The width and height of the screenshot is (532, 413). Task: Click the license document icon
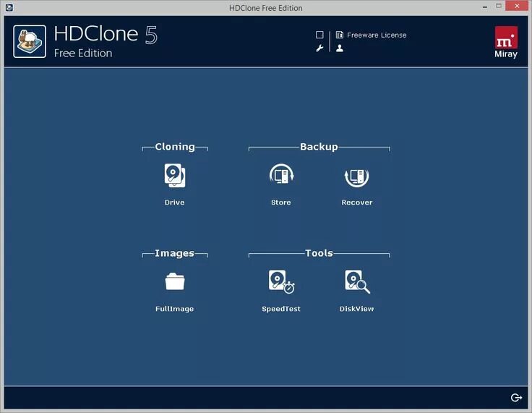(339, 35)
